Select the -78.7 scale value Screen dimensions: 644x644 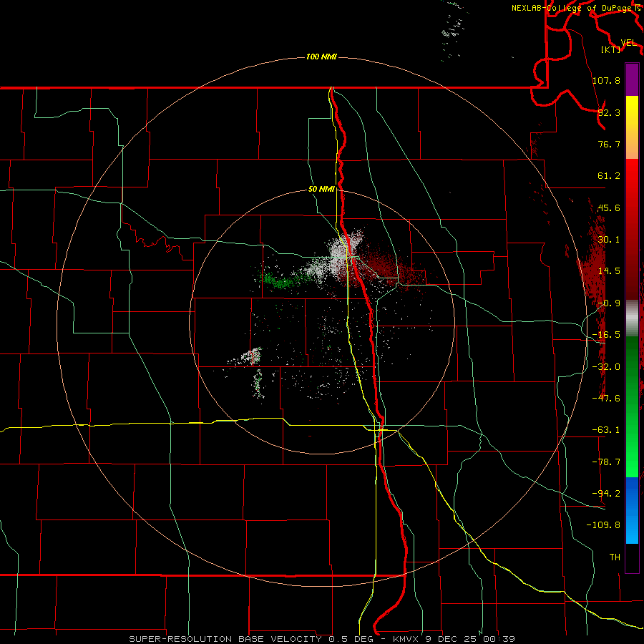pos(606,462)
